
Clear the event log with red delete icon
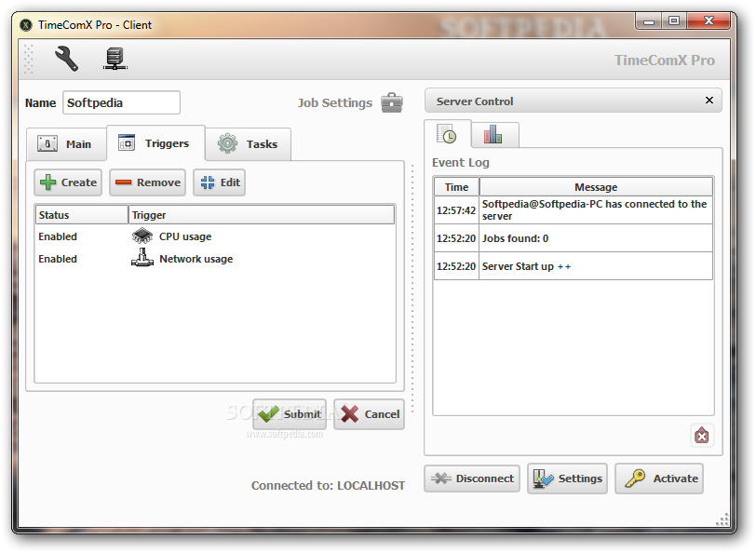click(701, 436)
